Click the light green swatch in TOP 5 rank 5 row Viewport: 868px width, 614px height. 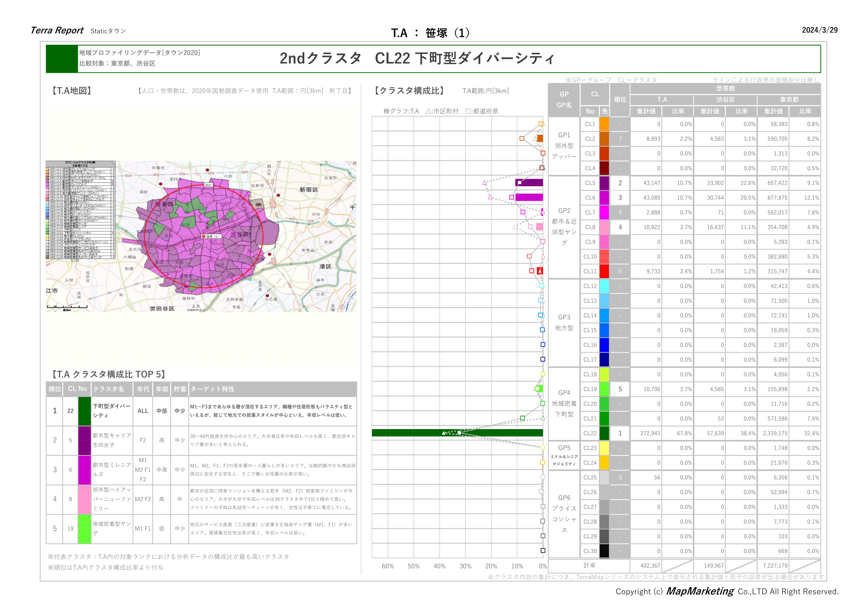[x=85, y=529]
